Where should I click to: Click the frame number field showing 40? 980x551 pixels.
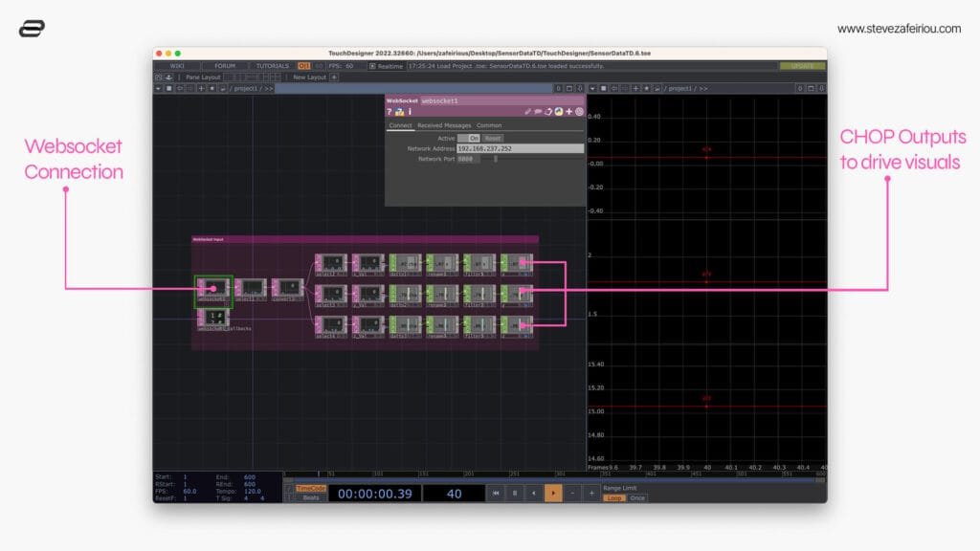coord(454,494)
